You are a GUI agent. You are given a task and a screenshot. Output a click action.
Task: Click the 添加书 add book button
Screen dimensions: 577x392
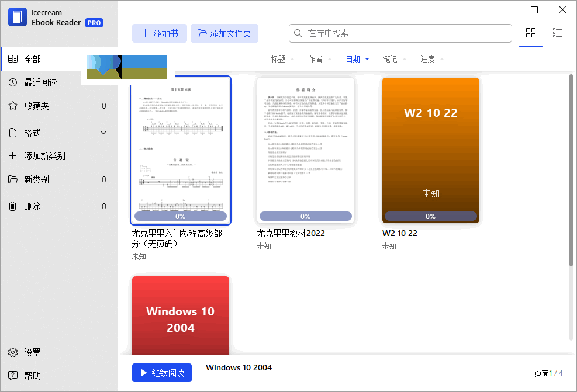pyautogui.click(x=160, y=33)
